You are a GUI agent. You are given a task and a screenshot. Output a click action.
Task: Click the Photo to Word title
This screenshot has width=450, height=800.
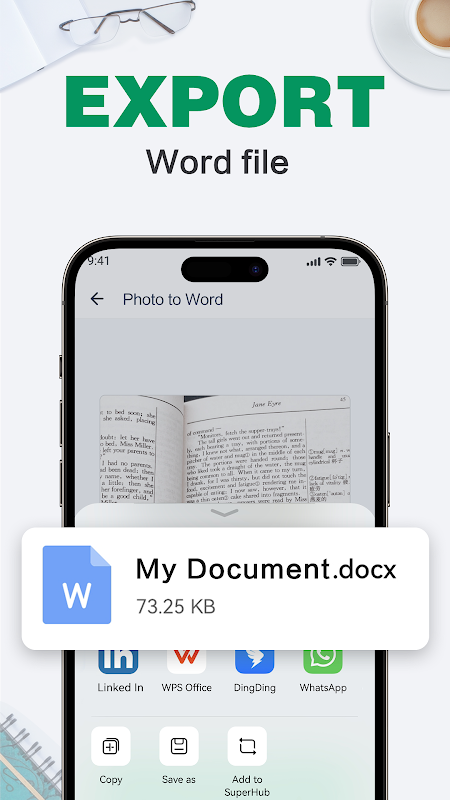[x=173, y=299]
